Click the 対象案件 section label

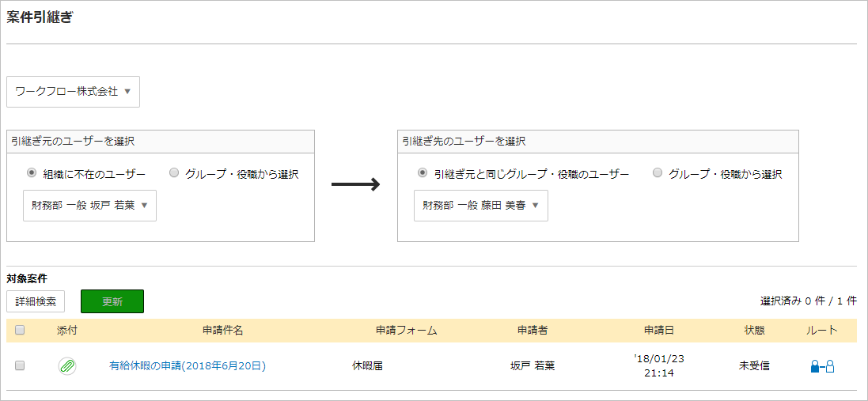[27, 278]
